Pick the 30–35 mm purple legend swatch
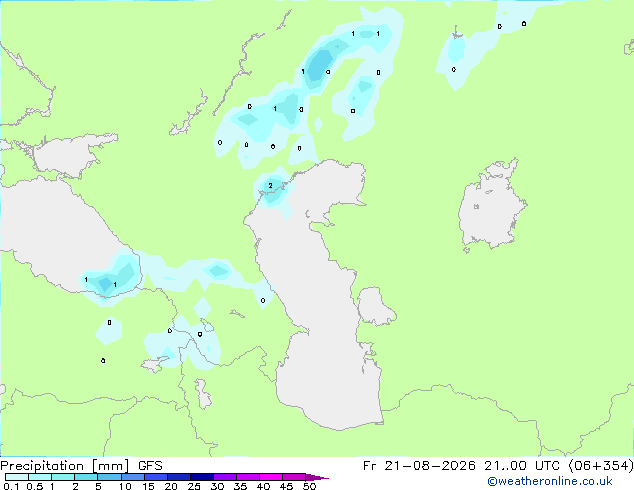Viewport: 634px width, 490px height. point(225,477)
